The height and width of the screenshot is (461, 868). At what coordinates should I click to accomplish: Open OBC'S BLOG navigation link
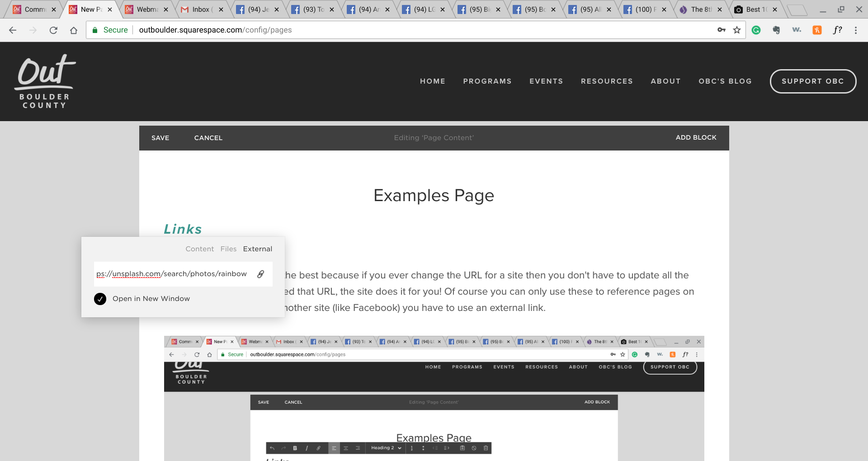click(725, 81)
